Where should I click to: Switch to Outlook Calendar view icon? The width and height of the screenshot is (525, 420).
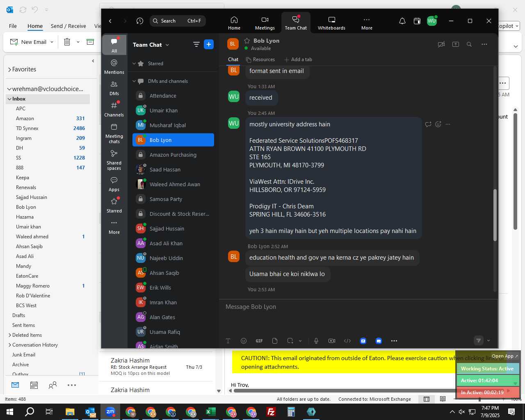pos(34,385)
